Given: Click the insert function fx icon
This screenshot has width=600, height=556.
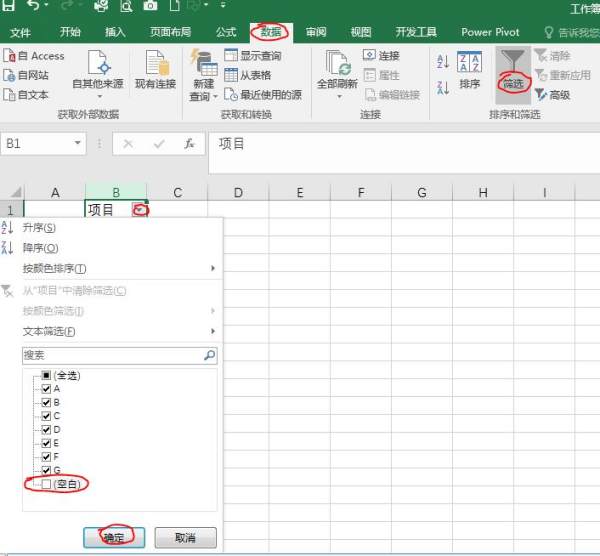Looking at the screenshot, I should 189,144.
